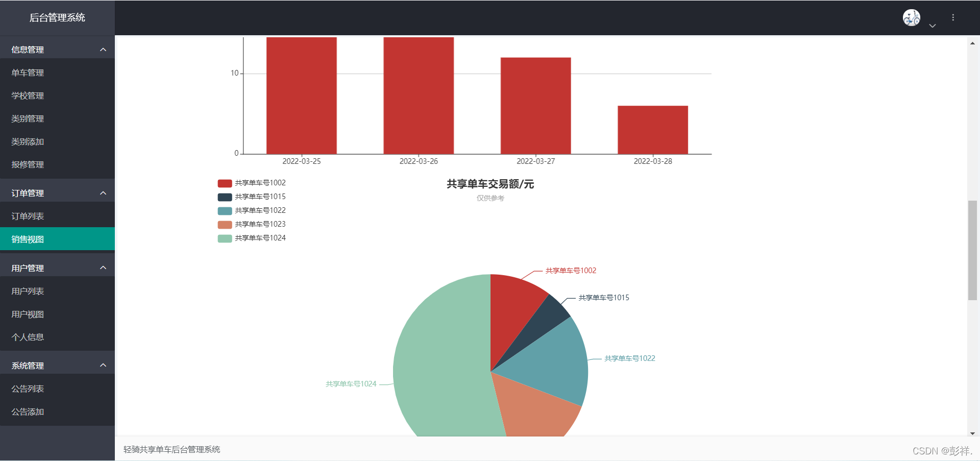Open 报修管理 in the sidebar
The image size is (980, 461).
pyautogui.click(x=57, y=164)
